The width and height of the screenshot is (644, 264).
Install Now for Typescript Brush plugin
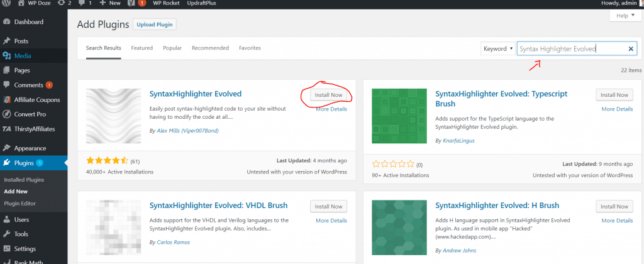(x=614, y=95)
